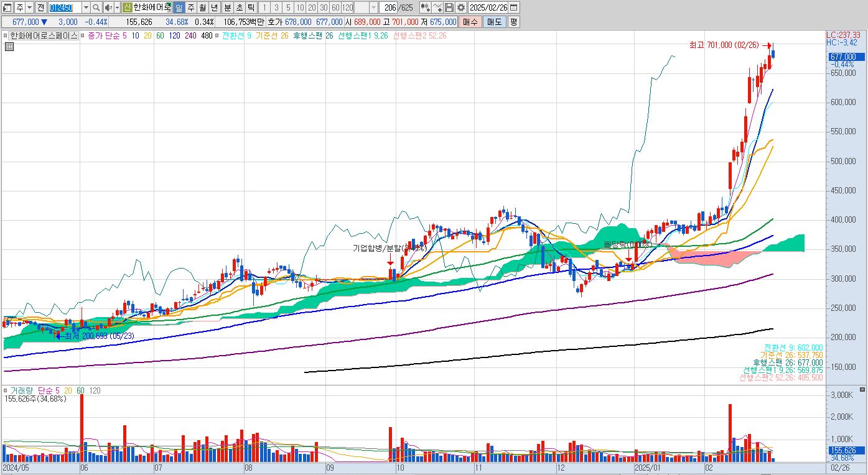Select weekly (주) chart period
This screenshot has height=475, width=868.
point(191,7)
